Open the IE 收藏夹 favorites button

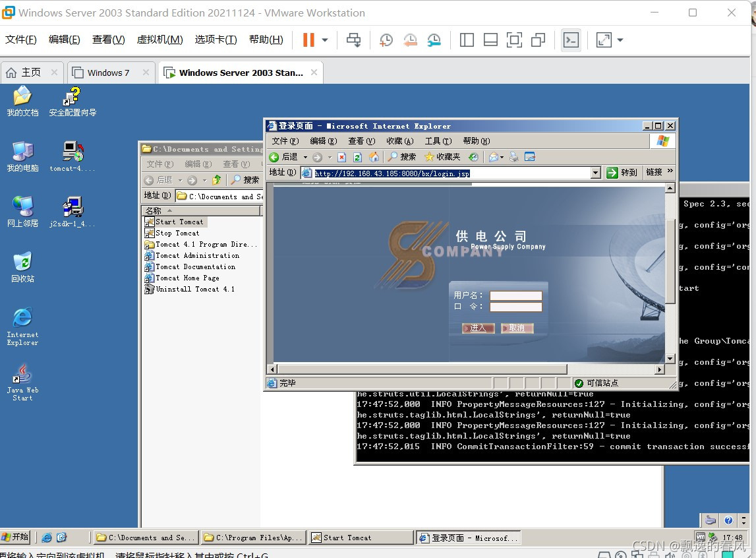click(x=442, y=157)
